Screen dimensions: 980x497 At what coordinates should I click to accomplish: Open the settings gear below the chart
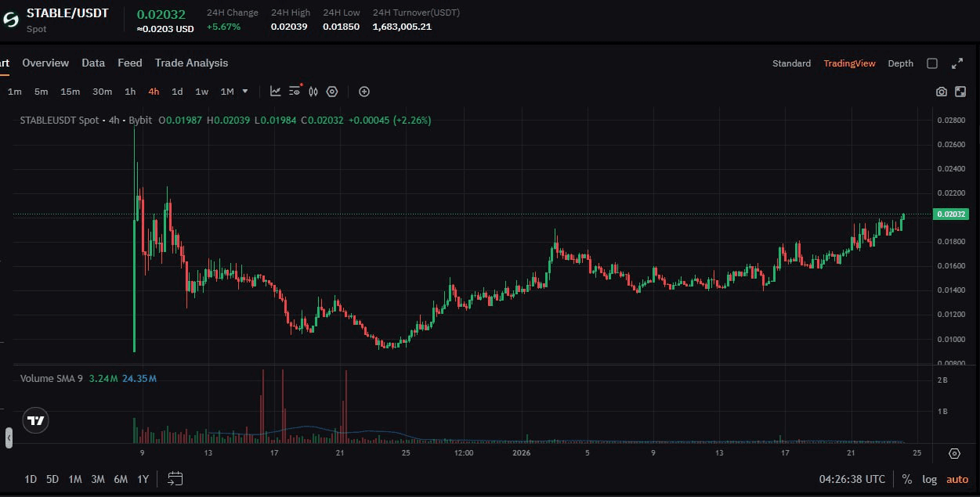(x=954, y=453)
